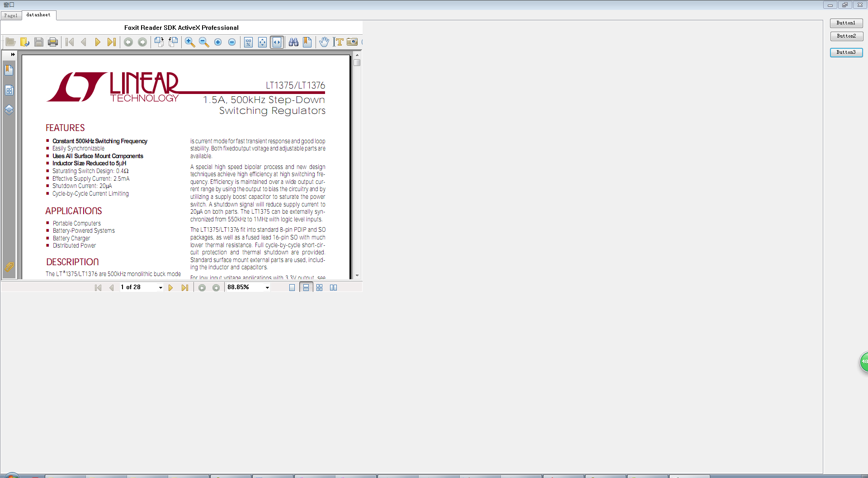Click the 1 of 28 page number field

138,287
